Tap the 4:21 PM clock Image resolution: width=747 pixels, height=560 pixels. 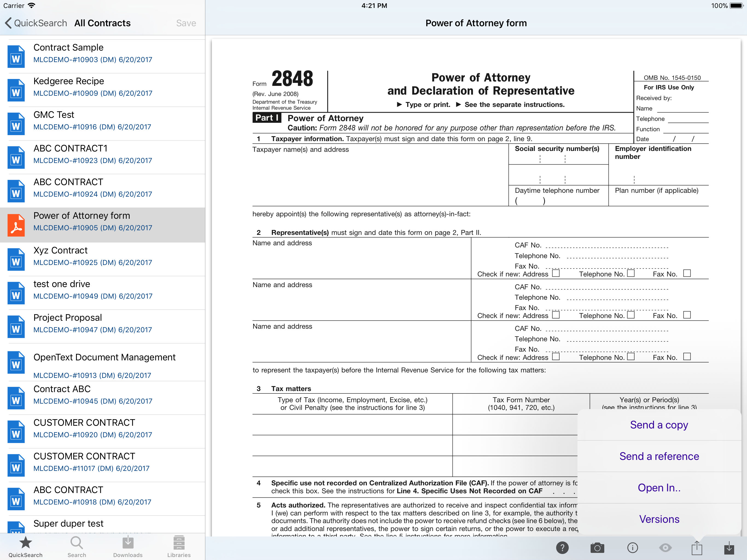374,5
